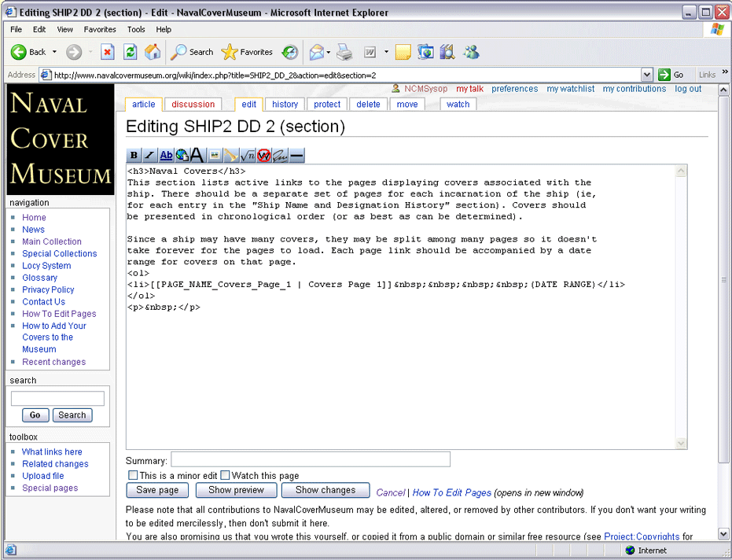Insert horizontal line icon
The image size is (732, 560).
296,156
